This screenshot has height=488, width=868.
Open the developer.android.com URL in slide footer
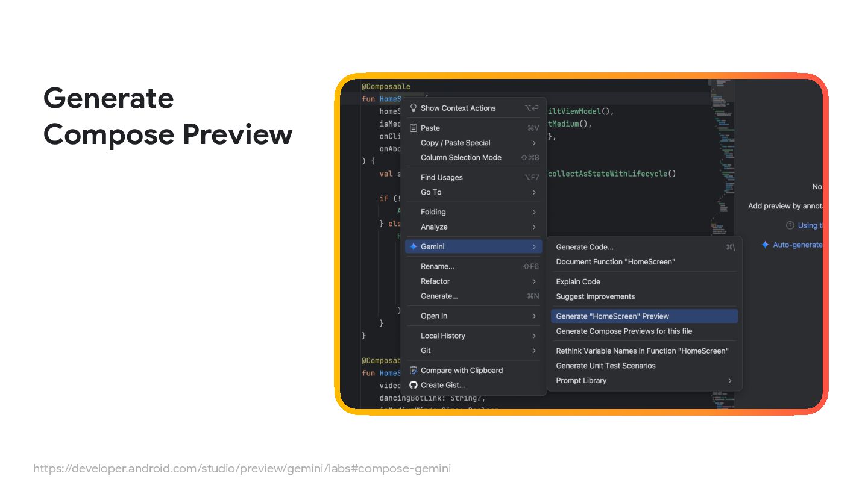pos(242,468)
